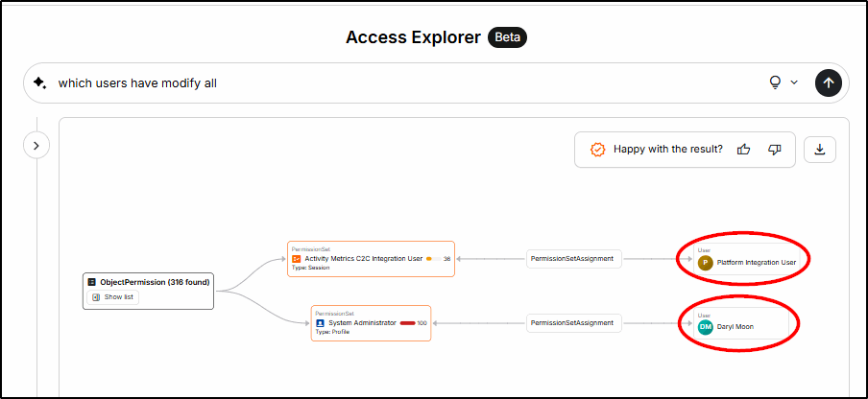Viewport: 868px width, 399px height.
Task: Click the lightbulb suggestions icon
Action: click(777, 82)
